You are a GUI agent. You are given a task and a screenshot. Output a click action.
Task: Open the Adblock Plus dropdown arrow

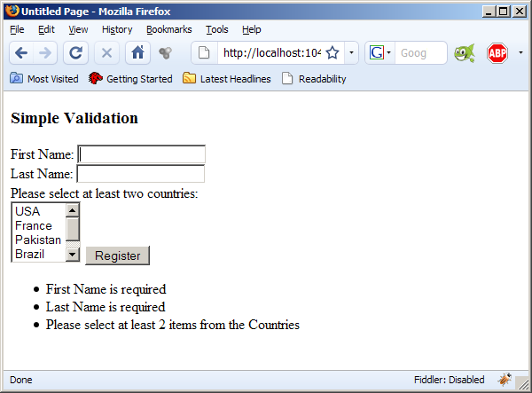520,52
